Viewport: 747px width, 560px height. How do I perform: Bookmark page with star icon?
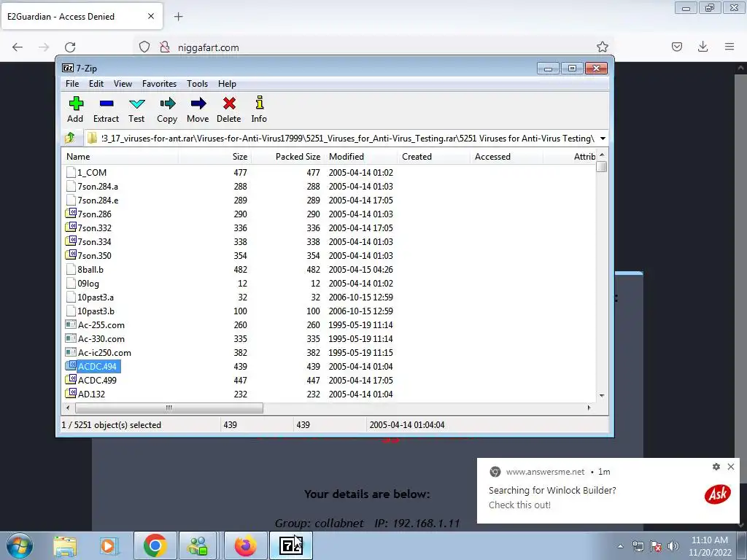click(x=602, y=47)
